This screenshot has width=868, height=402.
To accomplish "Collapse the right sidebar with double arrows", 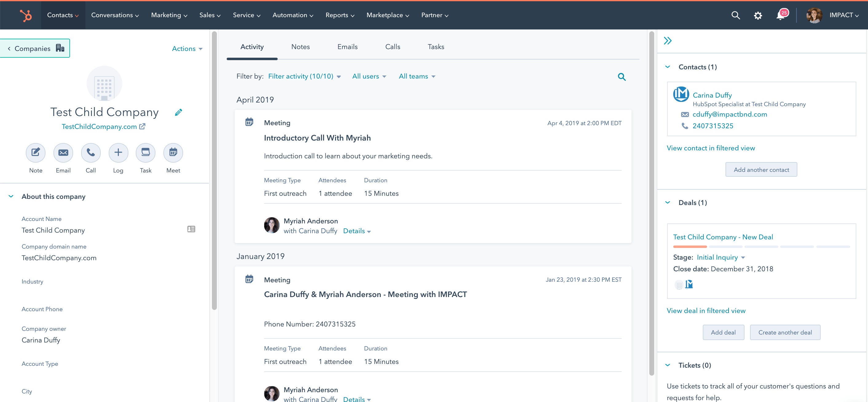I will 668,41.
